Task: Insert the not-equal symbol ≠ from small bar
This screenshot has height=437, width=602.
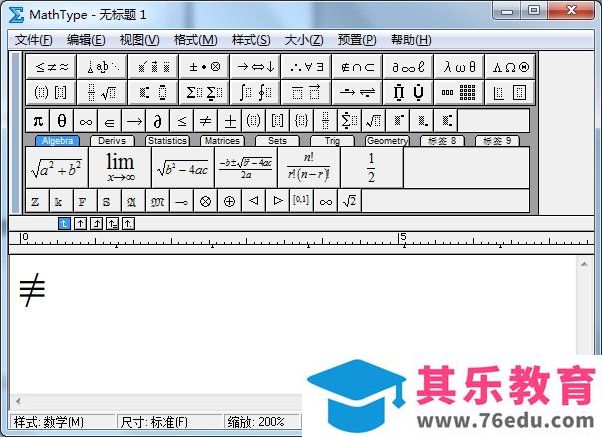Action: coord(205,121)
